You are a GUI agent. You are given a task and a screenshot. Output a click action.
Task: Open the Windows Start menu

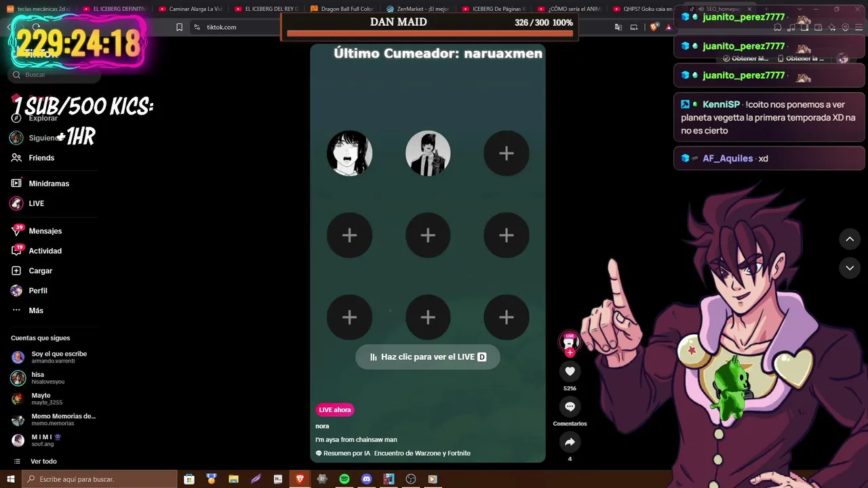coord(11,479)
